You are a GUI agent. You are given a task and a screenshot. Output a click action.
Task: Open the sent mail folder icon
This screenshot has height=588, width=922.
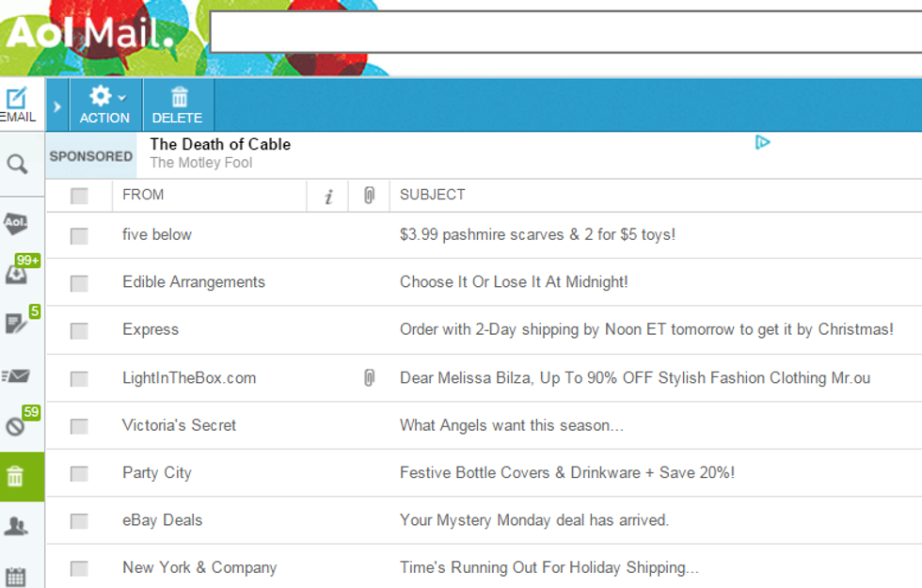(17, 376)
